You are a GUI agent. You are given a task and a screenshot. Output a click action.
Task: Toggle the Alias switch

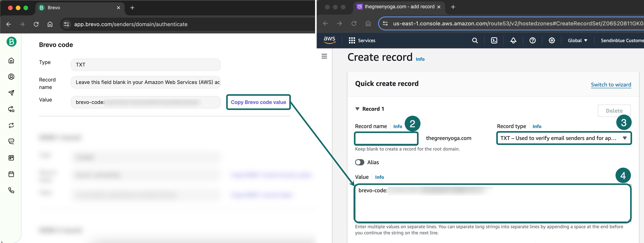360,162
